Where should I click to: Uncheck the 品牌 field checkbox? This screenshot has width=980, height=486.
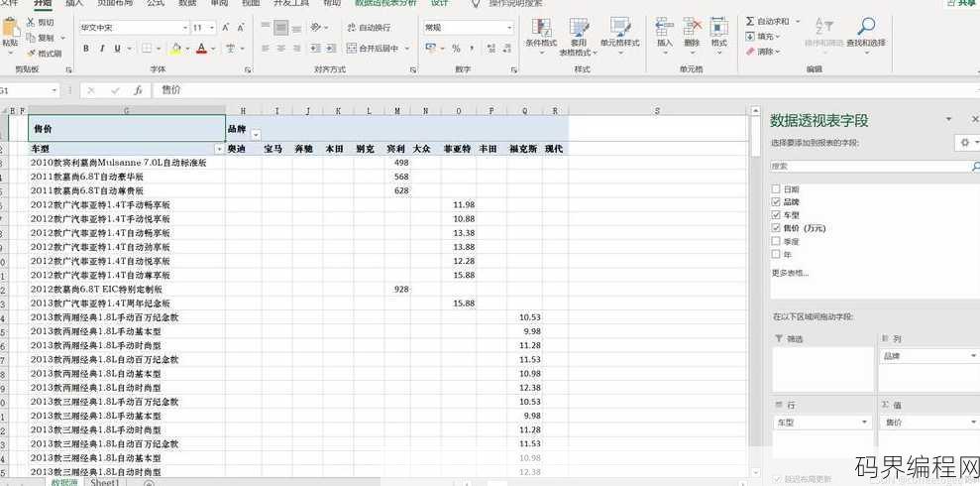[x=776, y=202]
